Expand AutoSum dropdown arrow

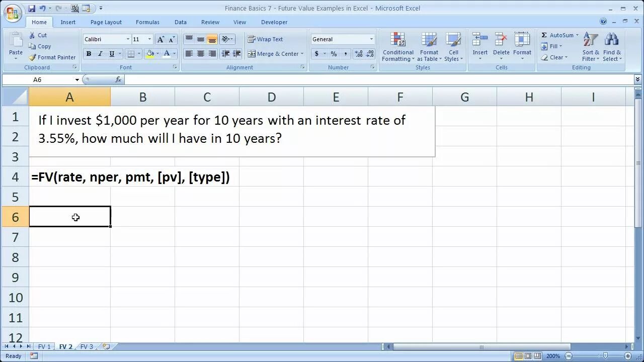click(x=577, y=35)
